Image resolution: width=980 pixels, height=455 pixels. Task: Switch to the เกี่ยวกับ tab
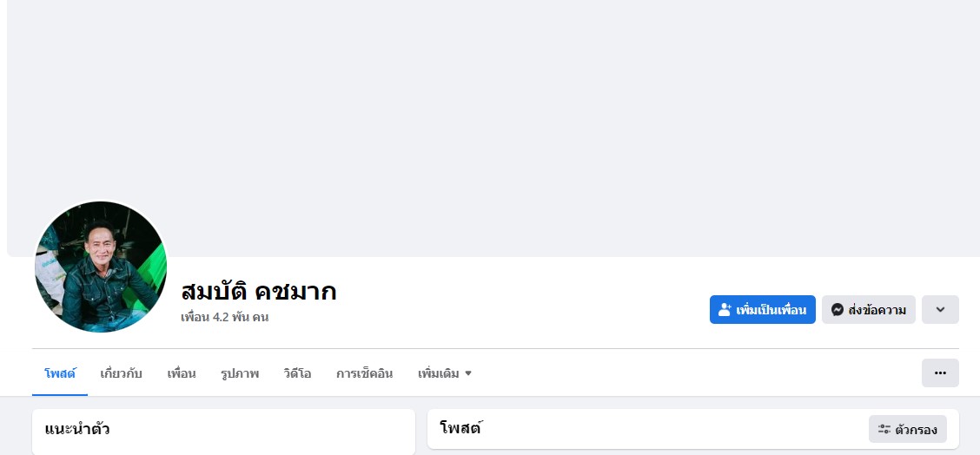121,373
